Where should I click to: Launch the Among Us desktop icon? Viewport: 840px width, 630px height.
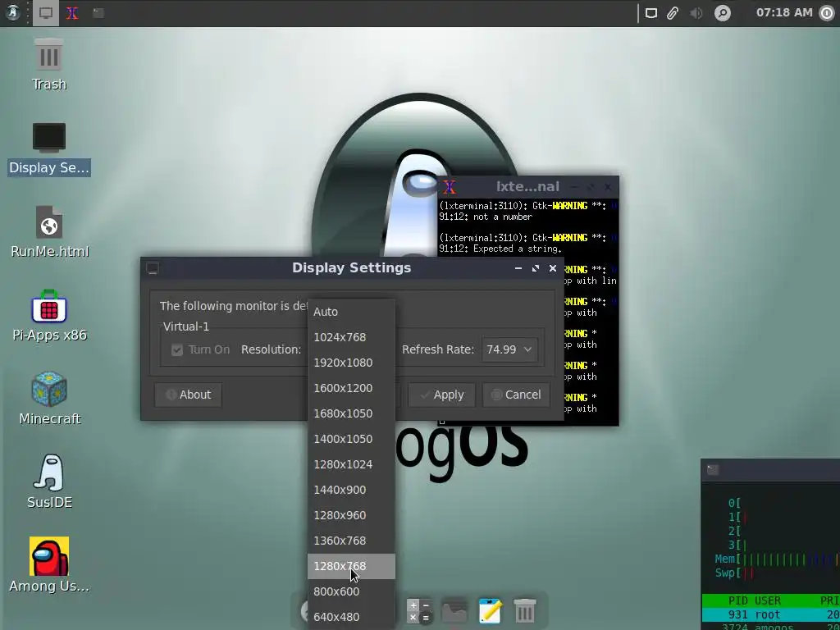tap(48, 564)
